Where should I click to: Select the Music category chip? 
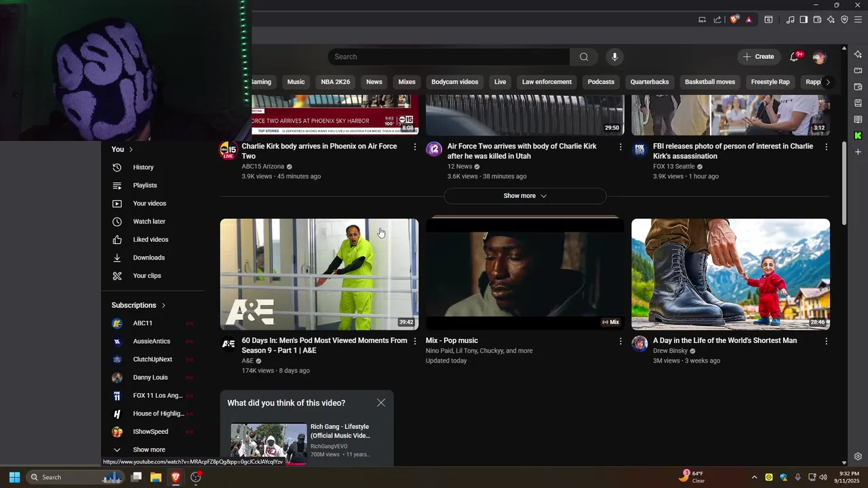pyautogui.click(x=296, y=82)
